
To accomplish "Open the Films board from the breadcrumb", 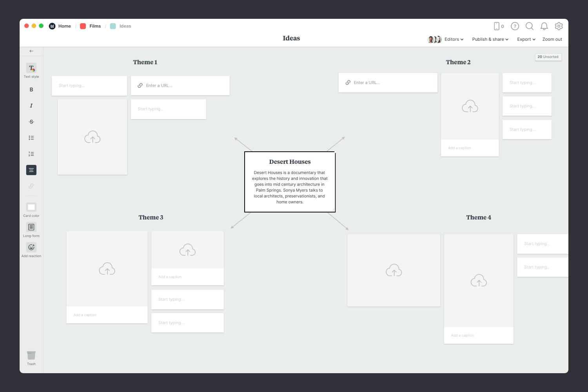I will pyautogui.click(x=95, y=26).
